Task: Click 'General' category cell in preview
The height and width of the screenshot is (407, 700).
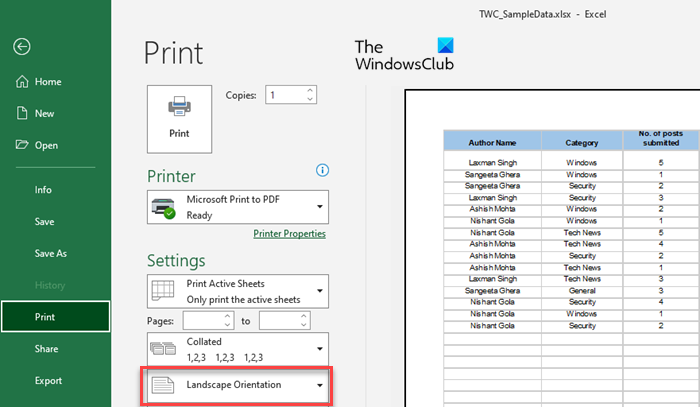Action: tap(582, 291)
